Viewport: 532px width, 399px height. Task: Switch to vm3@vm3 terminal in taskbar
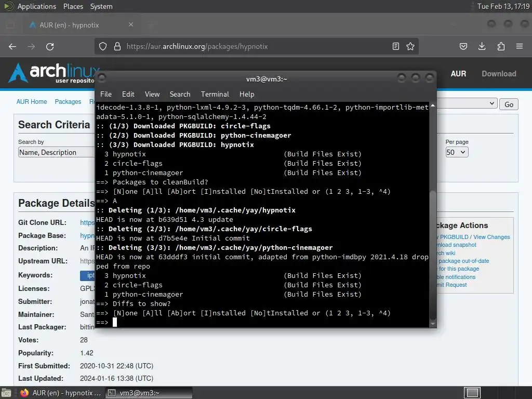pos(149,393)
